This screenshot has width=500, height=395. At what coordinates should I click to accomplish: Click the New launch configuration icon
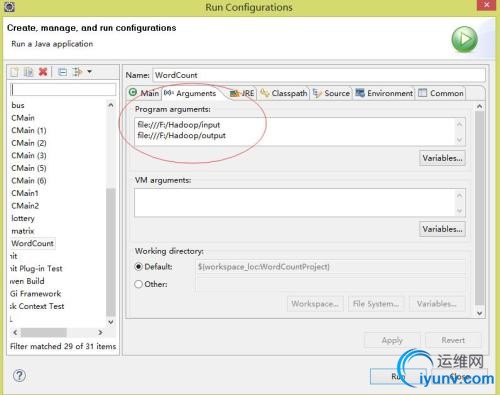click(14, 72)
